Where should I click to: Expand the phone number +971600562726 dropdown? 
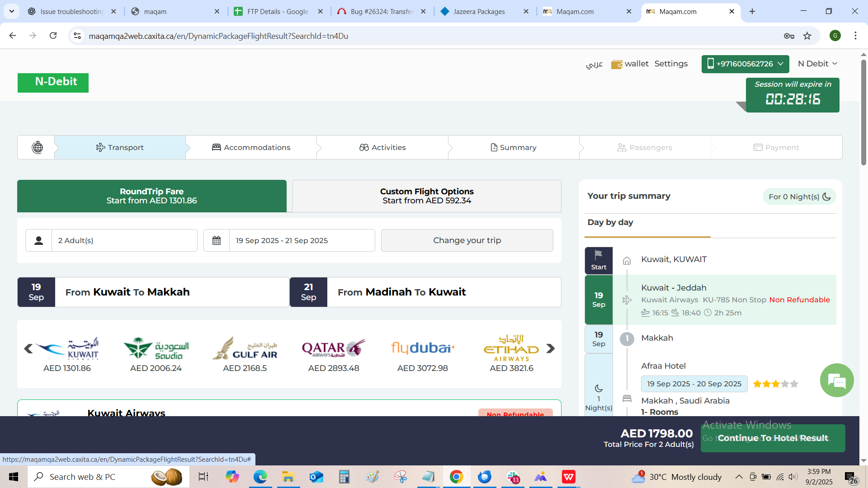pos(745,64)
